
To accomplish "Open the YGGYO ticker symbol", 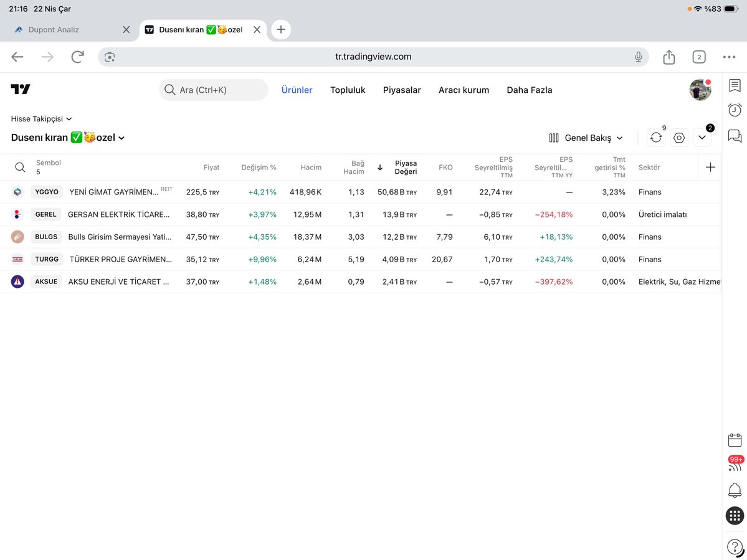I will point(47,192).
